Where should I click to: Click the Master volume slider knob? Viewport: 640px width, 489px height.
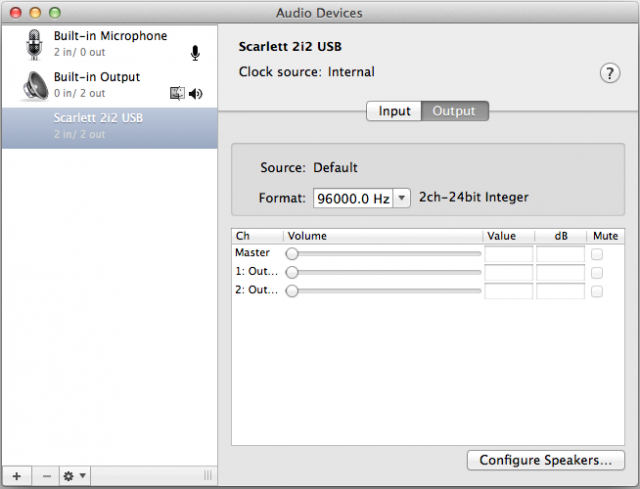tap(292, 254)
